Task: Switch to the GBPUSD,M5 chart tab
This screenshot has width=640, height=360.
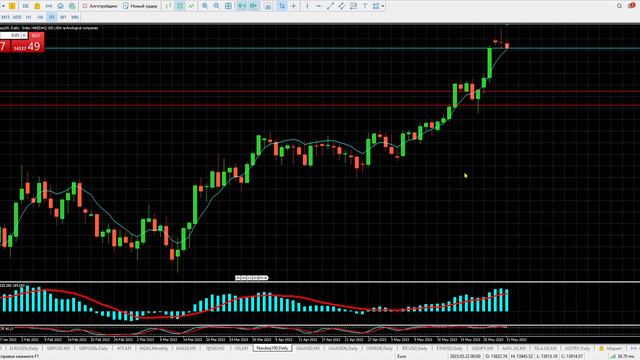Action: click(x=58, y=348)
